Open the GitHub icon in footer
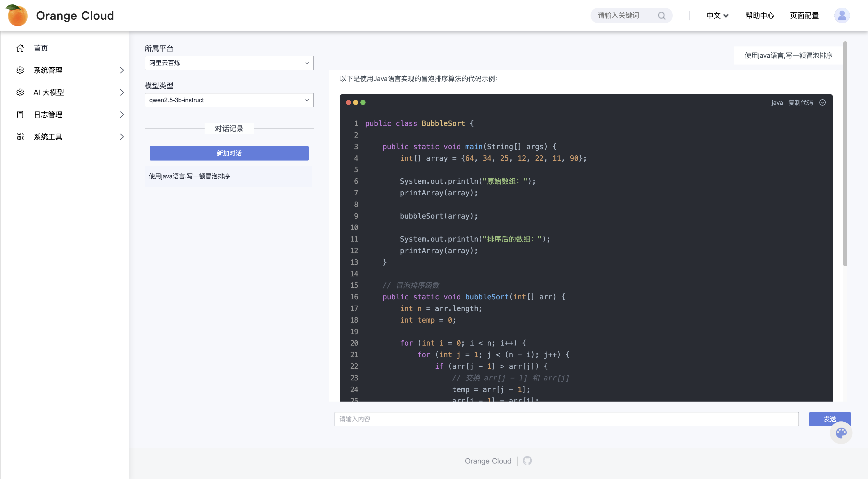The height and width of the screenshot is (479, 868). (527, 460)
